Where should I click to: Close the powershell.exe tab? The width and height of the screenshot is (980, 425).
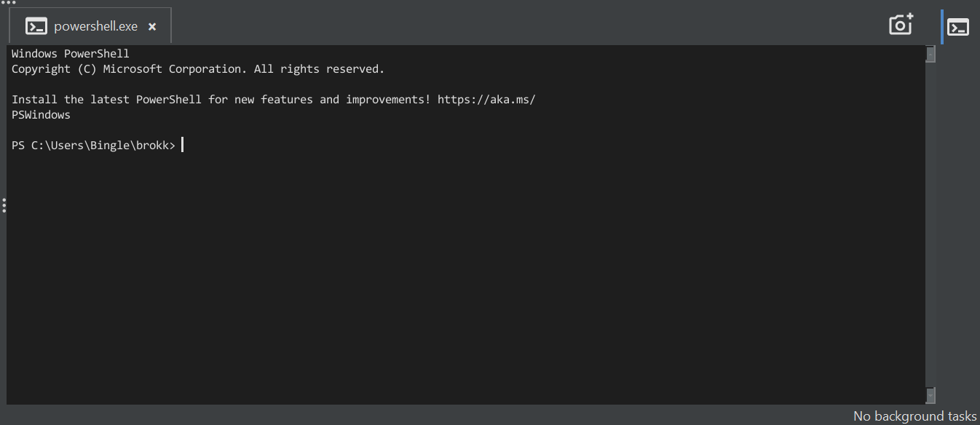point(152,27)
